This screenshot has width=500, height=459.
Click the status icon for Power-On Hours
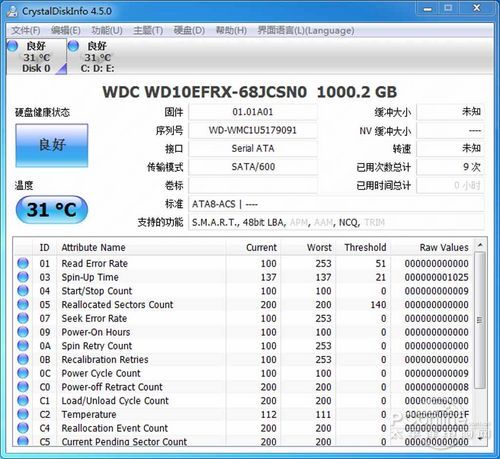23,332
